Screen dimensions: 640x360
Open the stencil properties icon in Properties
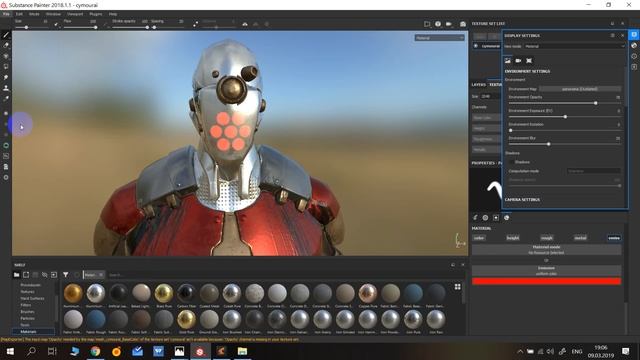[496, 218]
